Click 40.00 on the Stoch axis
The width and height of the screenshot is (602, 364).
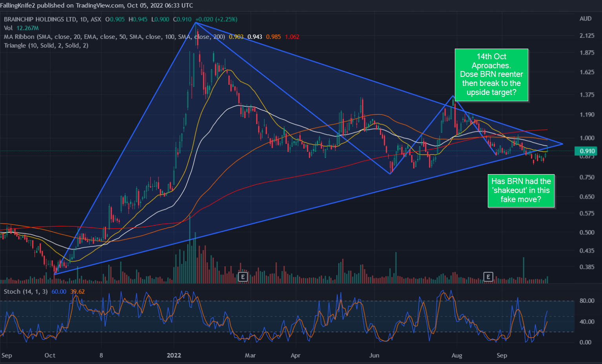(x=587, y=322)
